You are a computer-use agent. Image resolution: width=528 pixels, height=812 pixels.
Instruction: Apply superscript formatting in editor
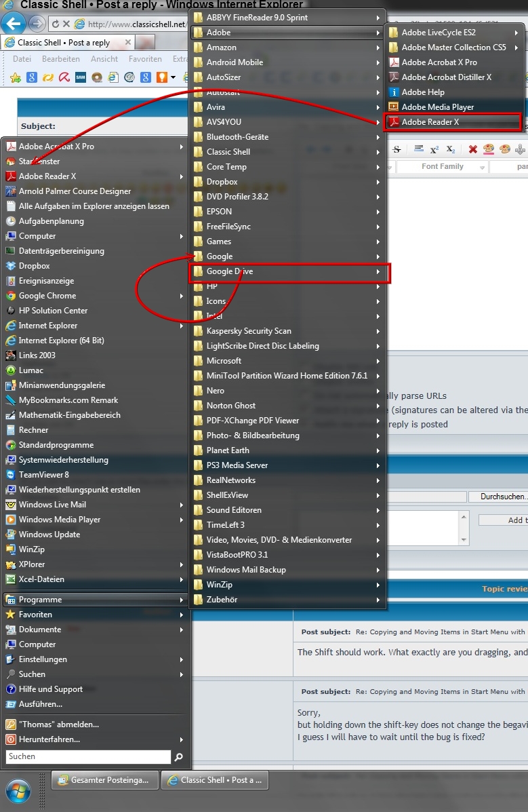pyautogui.click(x=434, y=149)
